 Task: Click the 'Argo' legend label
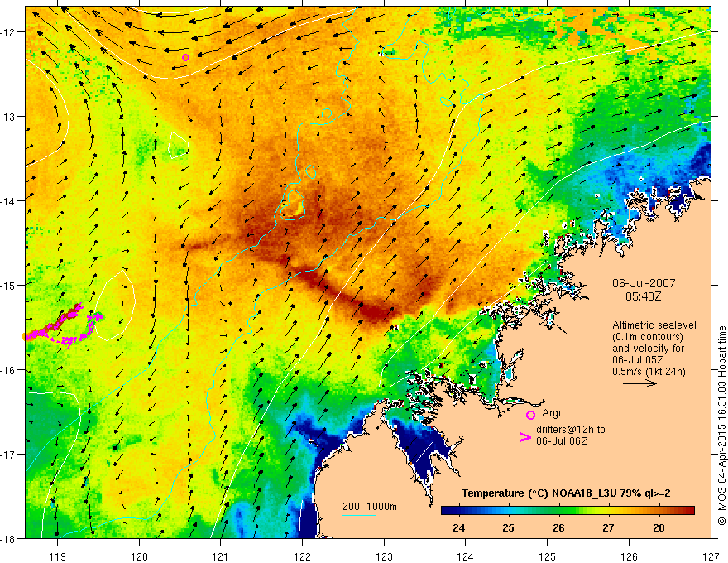[x=553, y=413]
